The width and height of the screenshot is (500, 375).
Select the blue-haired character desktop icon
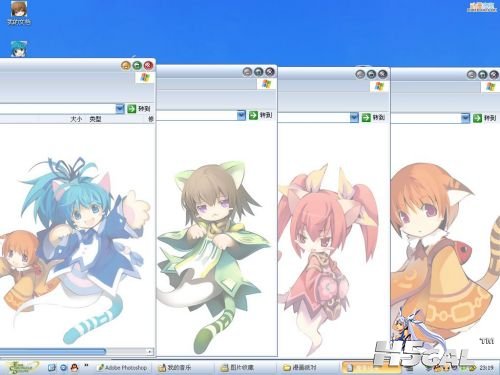(x=18, y=49)
